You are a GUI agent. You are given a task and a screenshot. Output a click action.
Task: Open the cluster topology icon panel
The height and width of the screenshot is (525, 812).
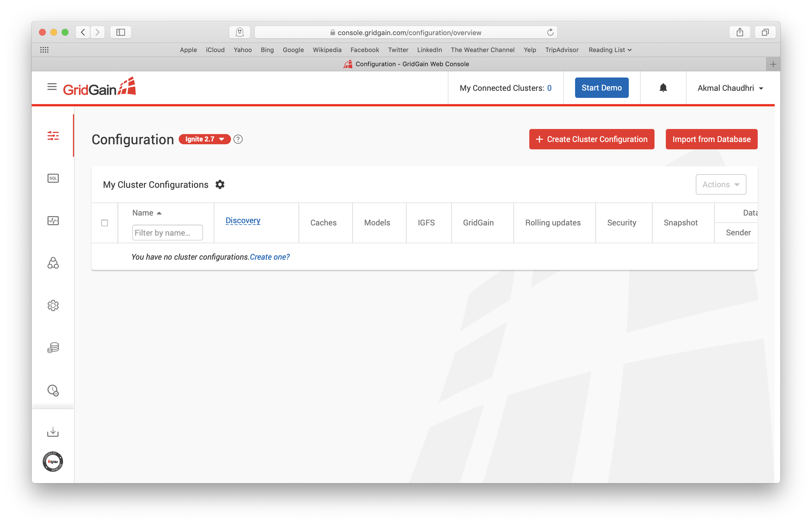coord(53,263)
